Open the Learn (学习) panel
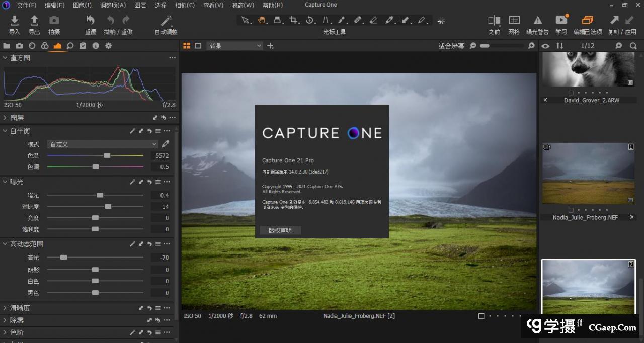Image resolution: width=644 pixels, height=343 pixels. 561,21
